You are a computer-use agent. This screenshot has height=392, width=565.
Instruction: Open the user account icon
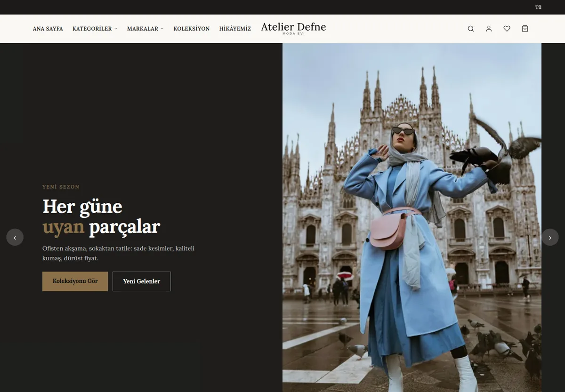[x=489, y=29]
